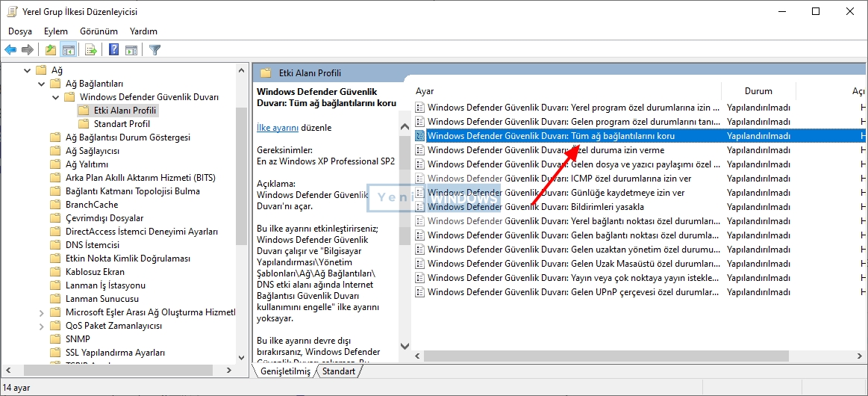Viewport: 868px width, 396px height.
Task: Select Etki Alanı Profili in the tree
Action: click(125, 111)
